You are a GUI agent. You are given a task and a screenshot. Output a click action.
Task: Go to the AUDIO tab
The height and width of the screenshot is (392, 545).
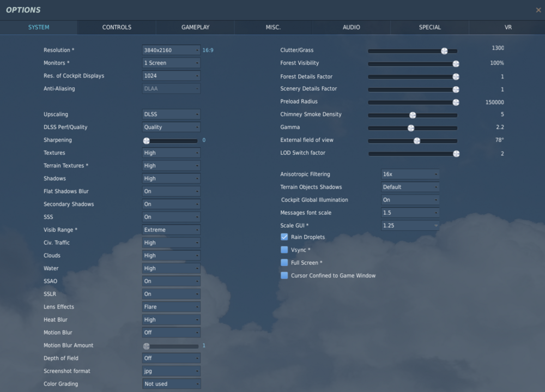click(x=352, y=27)
